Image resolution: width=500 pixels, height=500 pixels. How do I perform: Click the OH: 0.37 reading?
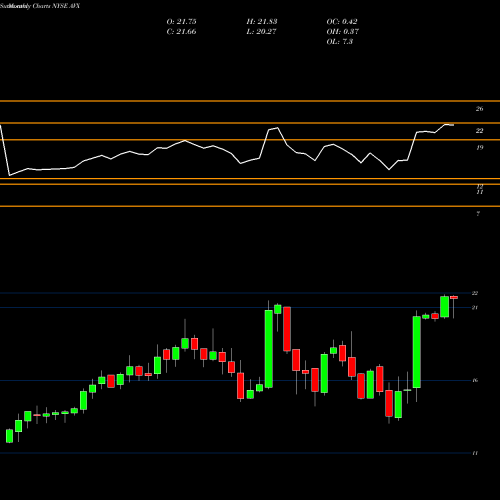point(343,32)
